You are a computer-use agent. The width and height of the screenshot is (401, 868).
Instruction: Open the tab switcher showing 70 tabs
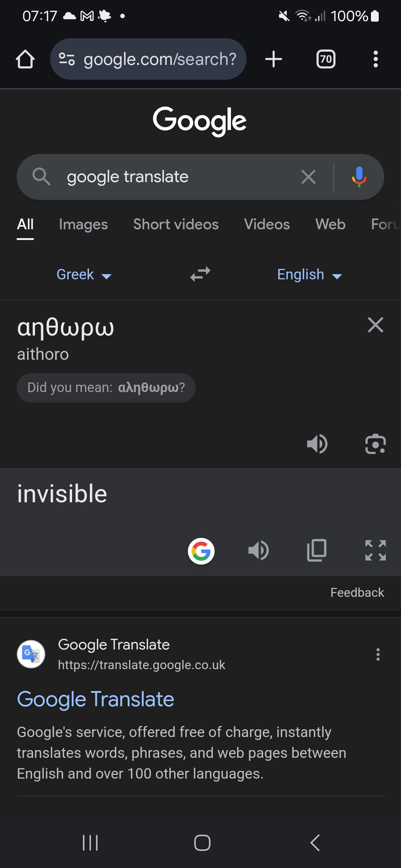326,59
